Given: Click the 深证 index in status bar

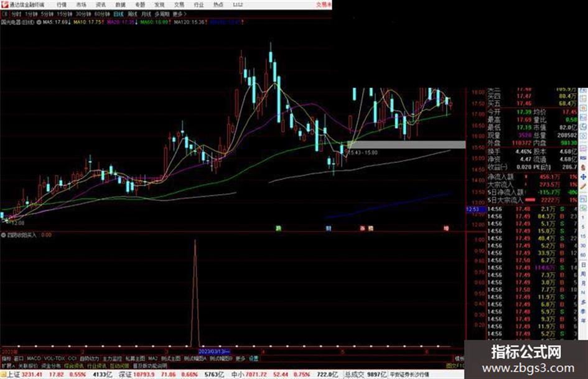Looking at the screenshot, I should tap(126, 375).
